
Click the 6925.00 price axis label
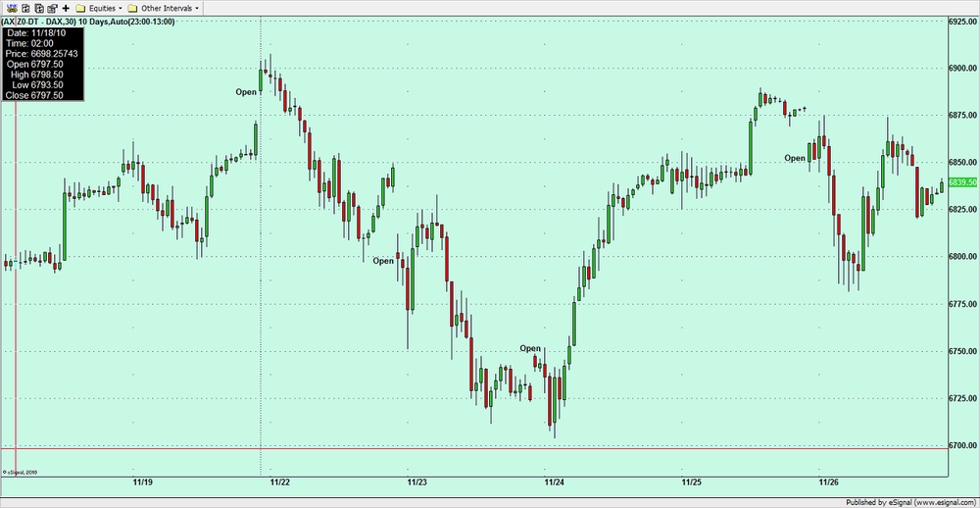pyautogui.click(x=963, y=22)
